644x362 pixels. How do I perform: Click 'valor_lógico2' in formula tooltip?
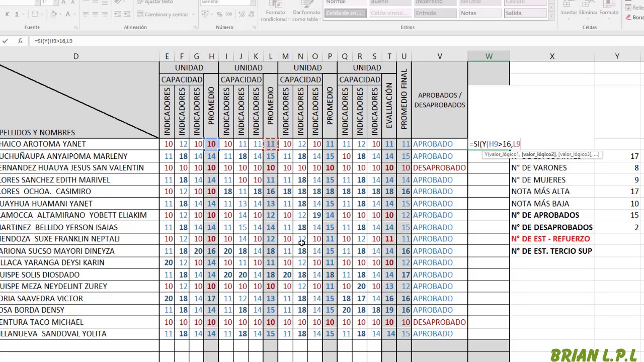click(538, 154)
